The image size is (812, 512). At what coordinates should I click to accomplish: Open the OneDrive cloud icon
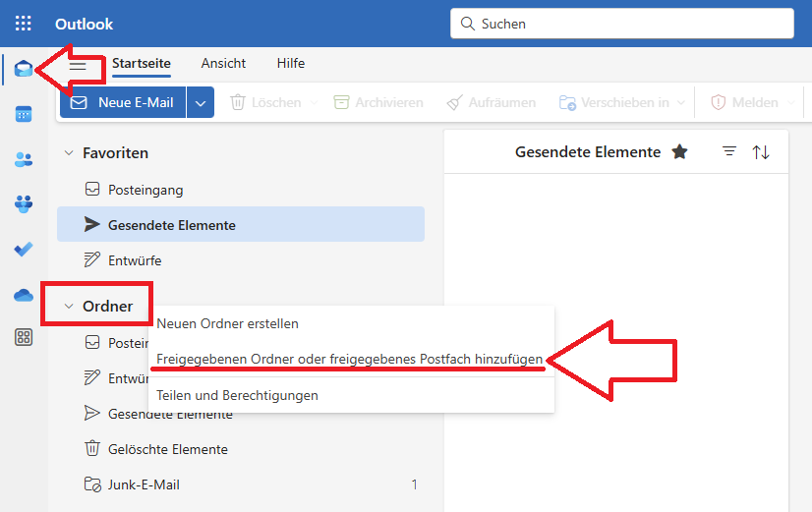pyautogui.click(x=24, y=295)
